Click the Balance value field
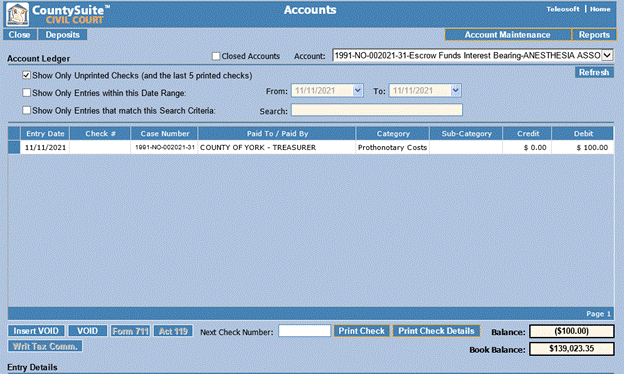Screen dimensions: 624x374 point(571,331)
